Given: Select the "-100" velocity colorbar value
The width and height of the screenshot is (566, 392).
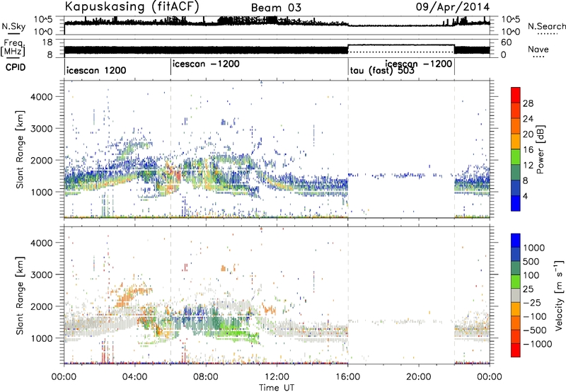Looking at the screenshot, I should 535,316.
